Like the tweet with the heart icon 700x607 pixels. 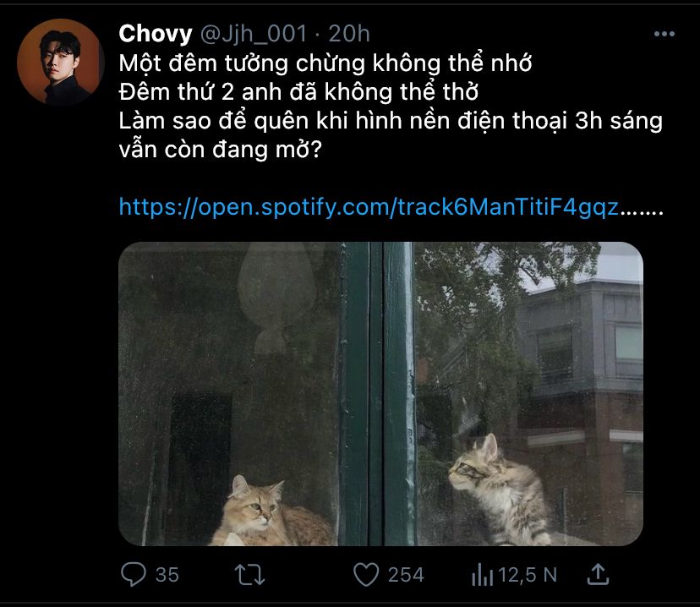(x=366, y=574)
